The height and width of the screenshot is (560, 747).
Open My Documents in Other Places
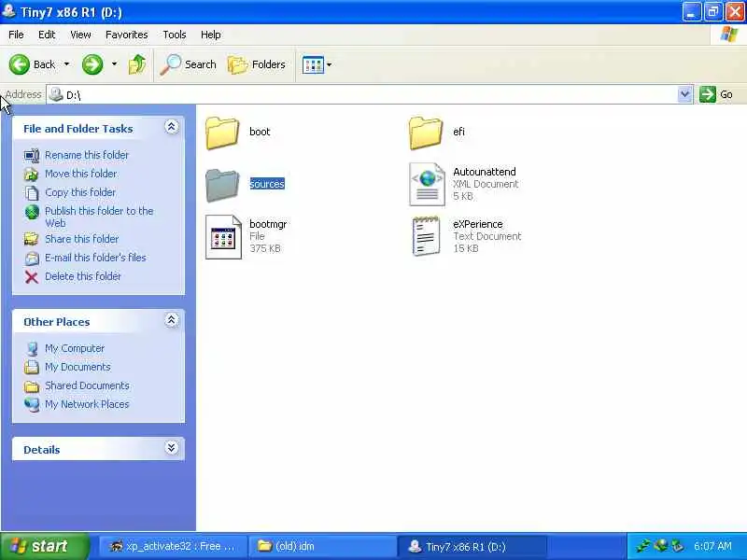pyautogui.click(x=78, y=367)
